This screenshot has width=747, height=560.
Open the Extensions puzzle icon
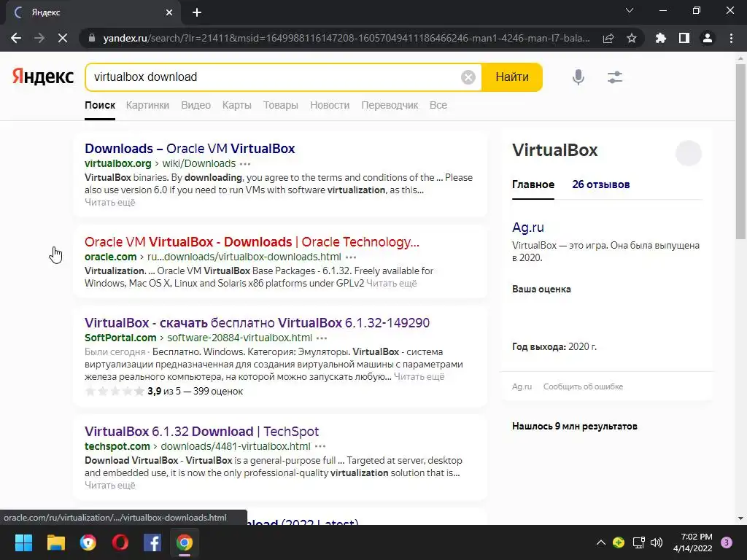(661, 38)
